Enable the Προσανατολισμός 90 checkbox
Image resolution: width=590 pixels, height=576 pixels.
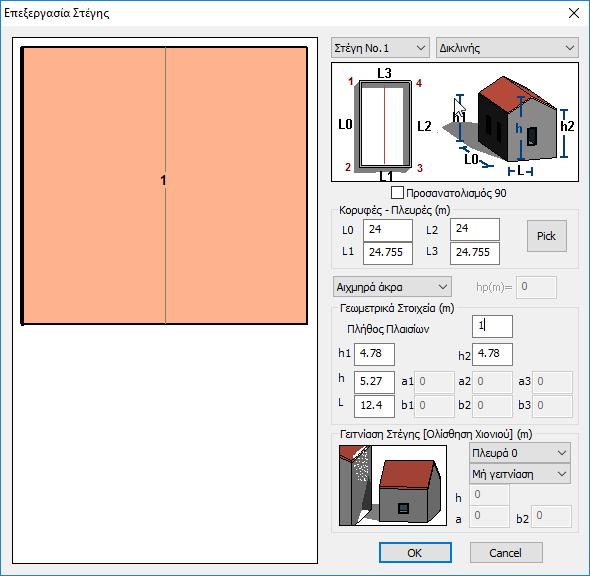pyautogui.click(x=397, y=193)
